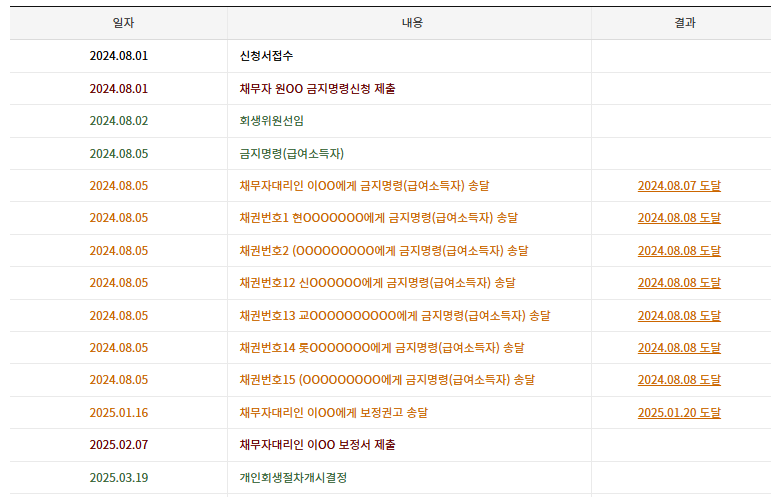Click the date '2025.03.19'
771x497 pixels.
coord(119,477)
